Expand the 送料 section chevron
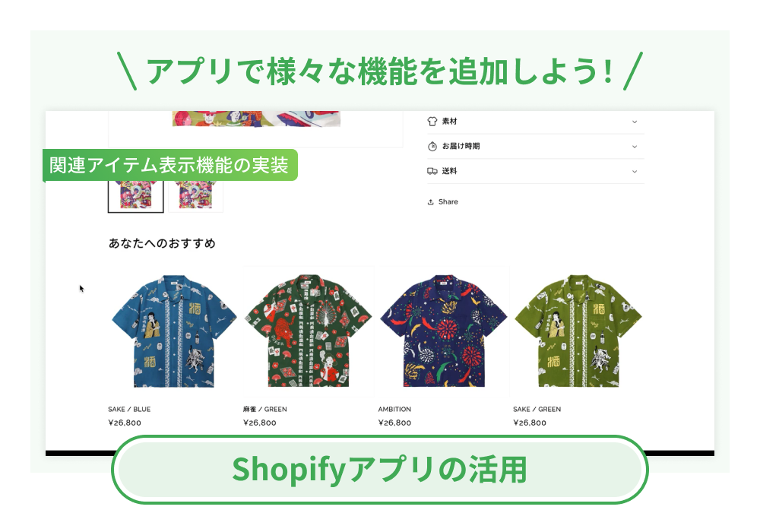This screenshot has height=532, width=760. [635, 172]
